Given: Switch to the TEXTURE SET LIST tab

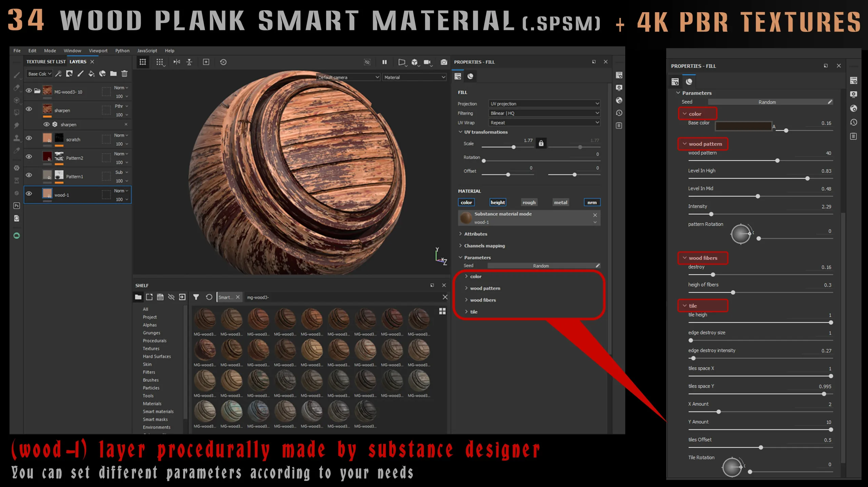Looking at the screenshot, I should [x=46, y=61].
